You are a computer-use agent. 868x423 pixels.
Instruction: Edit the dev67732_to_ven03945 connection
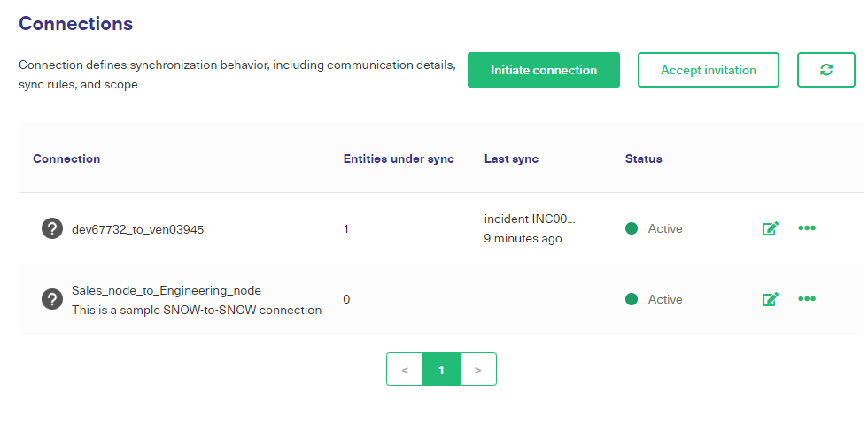click(x=771, y=228)
